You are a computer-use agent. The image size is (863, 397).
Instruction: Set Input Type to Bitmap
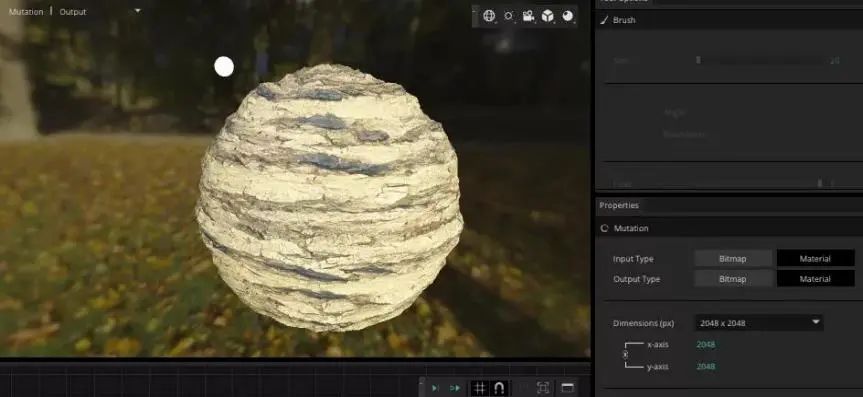733,258
